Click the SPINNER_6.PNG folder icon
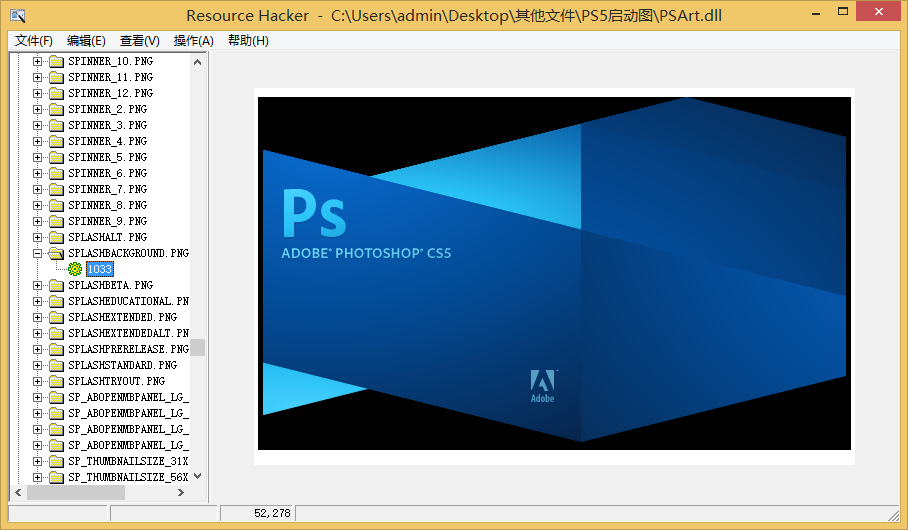908x530 pixels. click(56, 173)
